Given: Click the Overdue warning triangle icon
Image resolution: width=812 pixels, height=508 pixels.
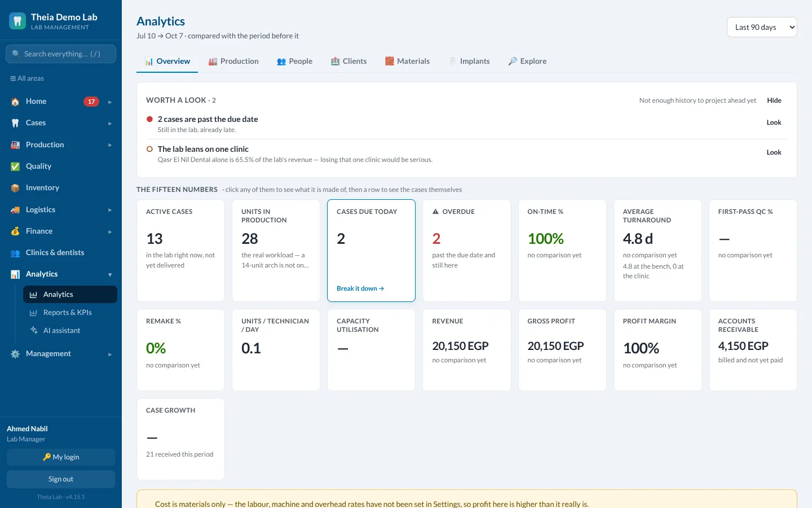Looking at the screenshot, I should click(x=435, y=212).
